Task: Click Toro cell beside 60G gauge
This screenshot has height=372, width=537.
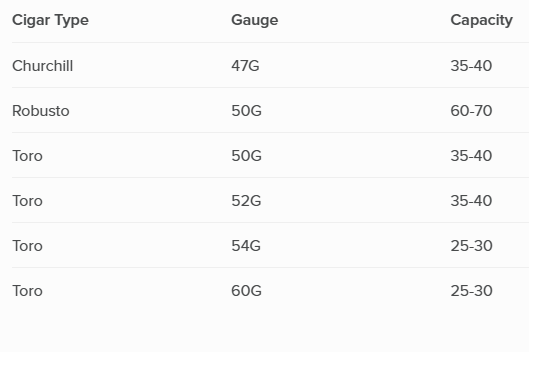Action: coord(27,291)
